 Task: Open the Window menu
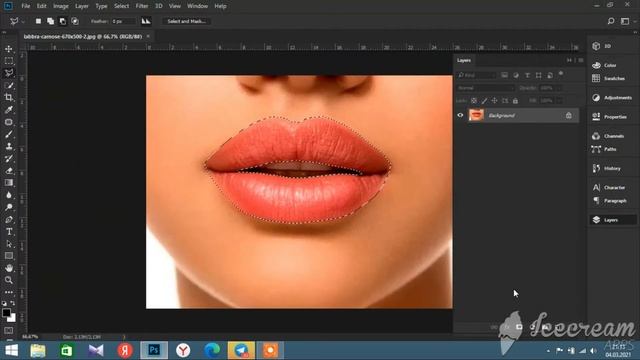(198, 6)
